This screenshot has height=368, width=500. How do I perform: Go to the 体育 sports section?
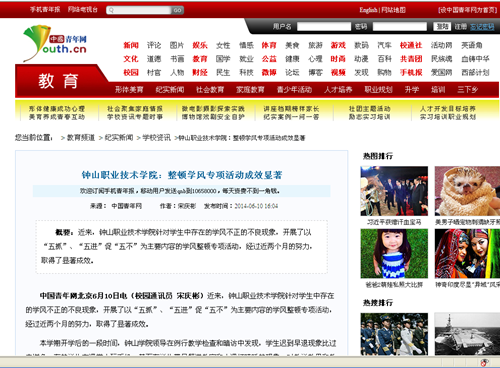coord(269,45)
